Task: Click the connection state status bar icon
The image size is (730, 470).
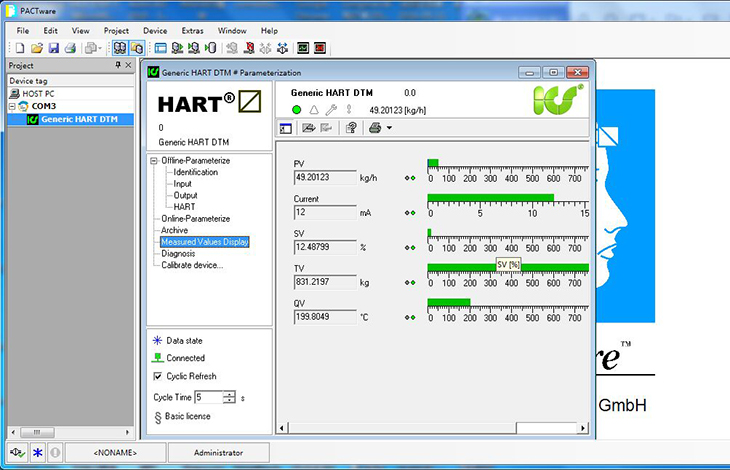Action: point(17,453)
